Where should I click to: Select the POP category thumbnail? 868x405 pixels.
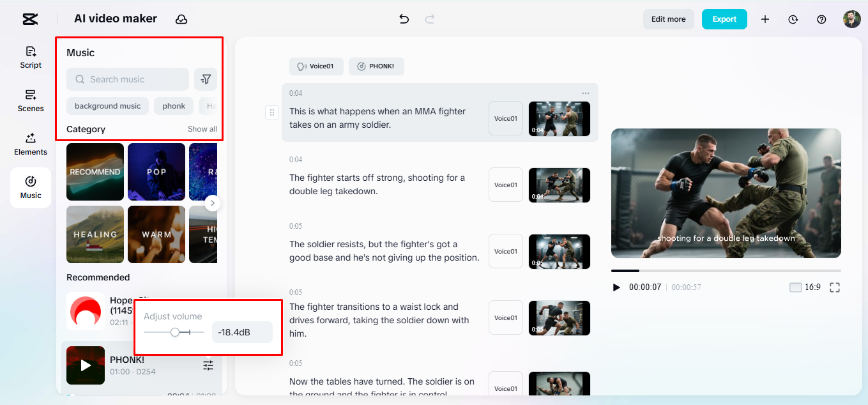(156, 171)
